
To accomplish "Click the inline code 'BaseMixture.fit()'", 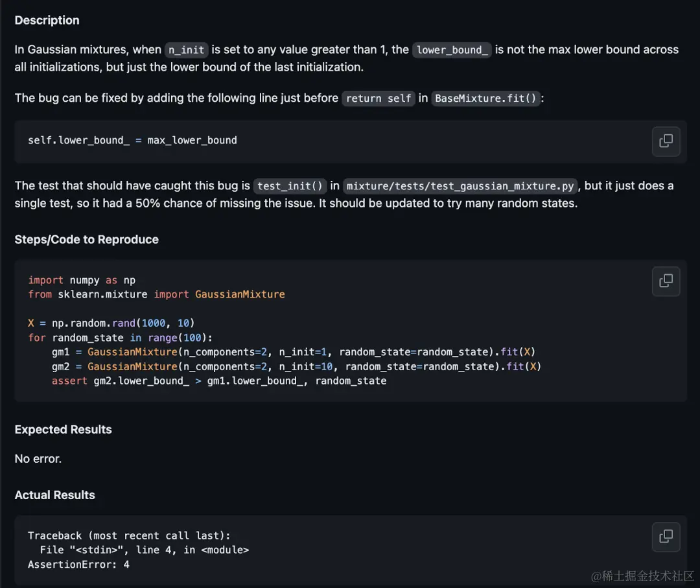I will click(x=485, y=99).
